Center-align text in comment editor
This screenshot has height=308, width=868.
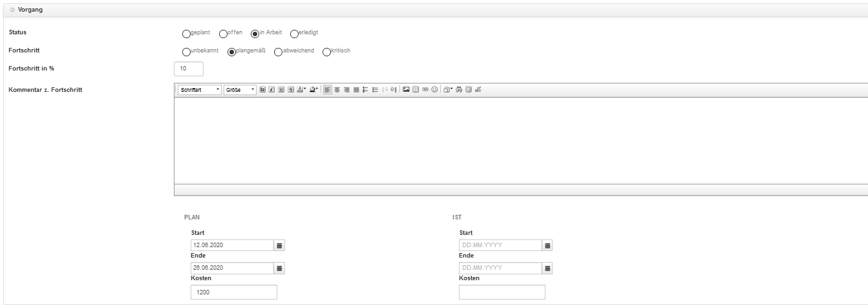(337, 90)
